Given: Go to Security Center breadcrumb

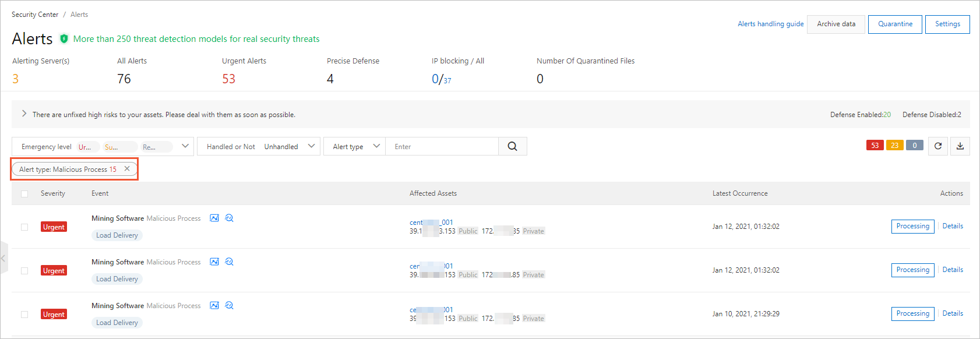Looking at the screenshot, I should point(35,15).
